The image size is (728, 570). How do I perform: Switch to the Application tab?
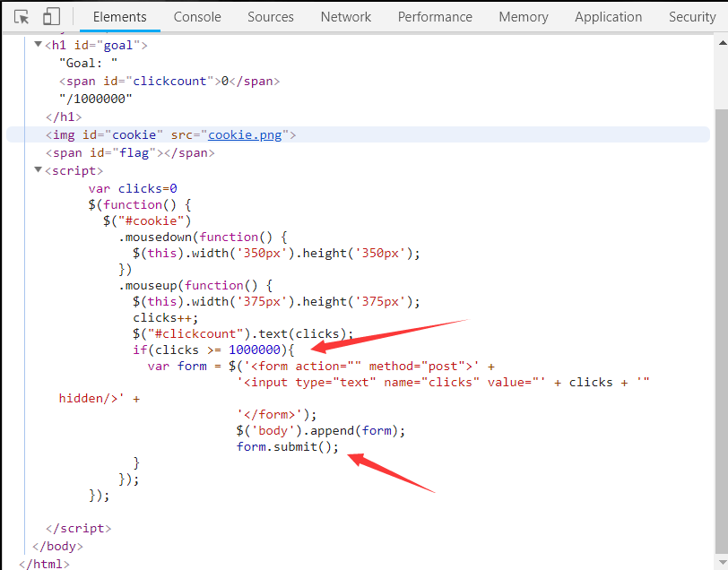(609, 17)
